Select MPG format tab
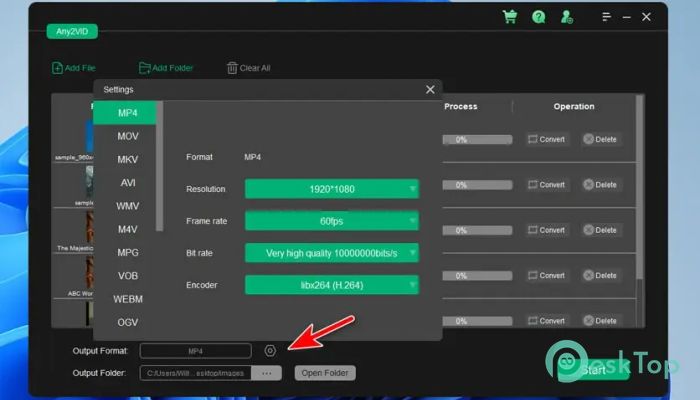The image size is (700, 400). (x=128, y=252)
